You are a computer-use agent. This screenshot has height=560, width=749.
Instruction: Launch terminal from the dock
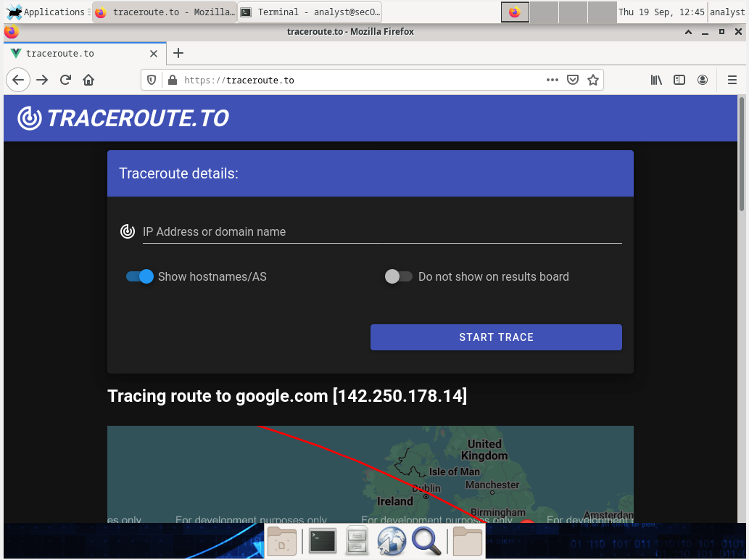pos(323,541)
